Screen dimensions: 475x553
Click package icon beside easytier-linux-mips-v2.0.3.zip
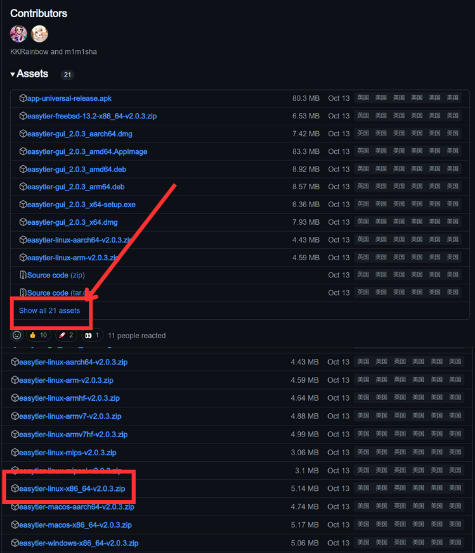(15, 452)
